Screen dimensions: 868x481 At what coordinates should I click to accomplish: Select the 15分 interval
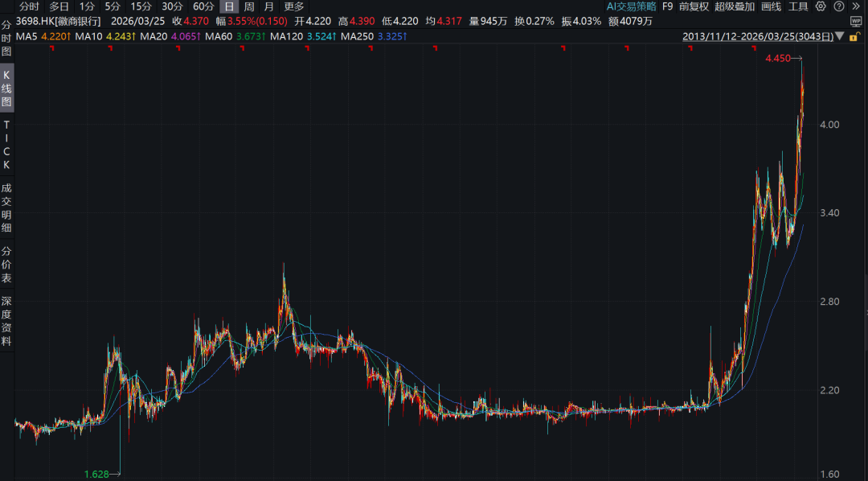pyautogui.click(x=141, y=6)
